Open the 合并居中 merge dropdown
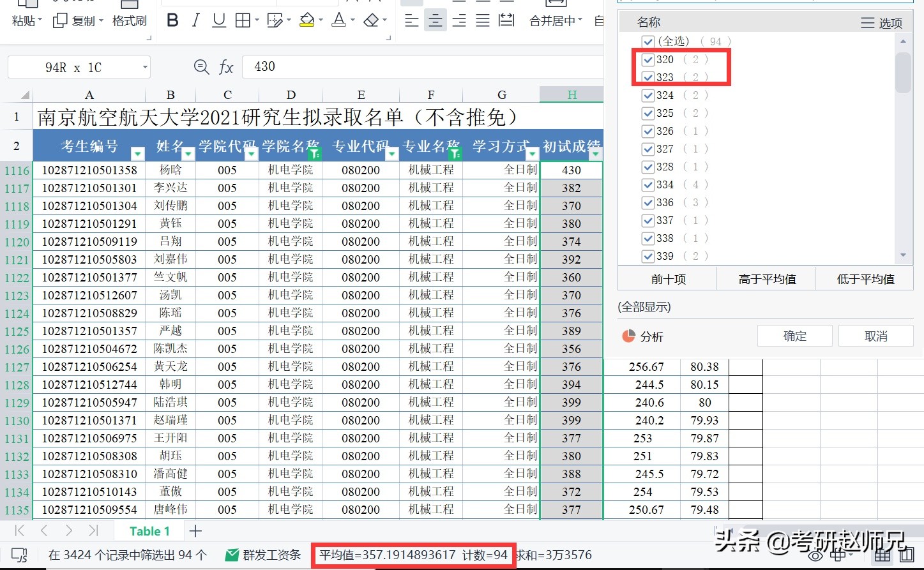The image size is (924, 570). (579, 20)
